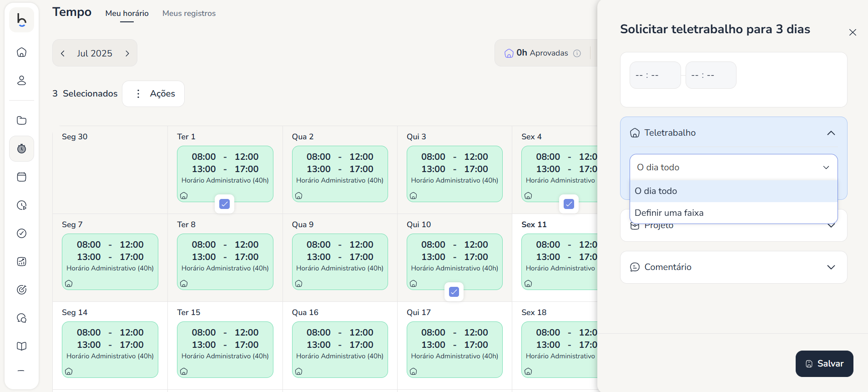
Task: Open the Ações menu button
Action: coord(153,94)
